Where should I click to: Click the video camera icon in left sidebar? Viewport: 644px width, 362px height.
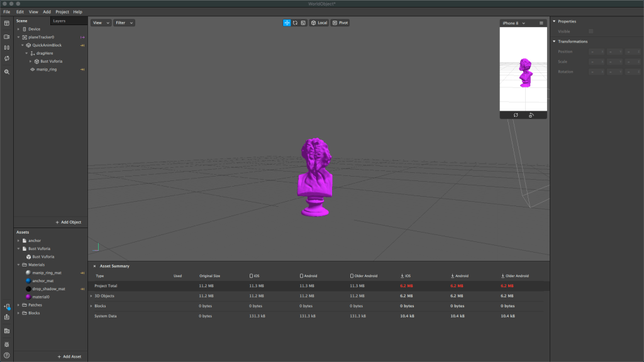(7, 36)
